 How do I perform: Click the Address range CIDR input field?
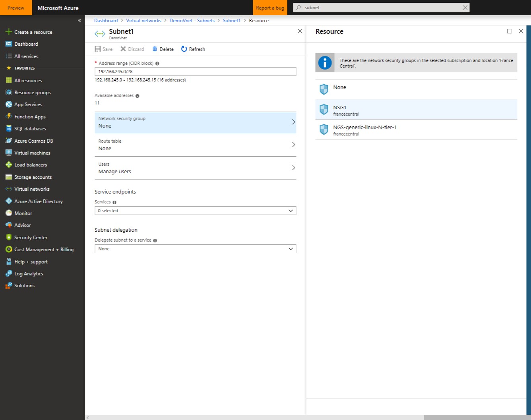(196, 72)
